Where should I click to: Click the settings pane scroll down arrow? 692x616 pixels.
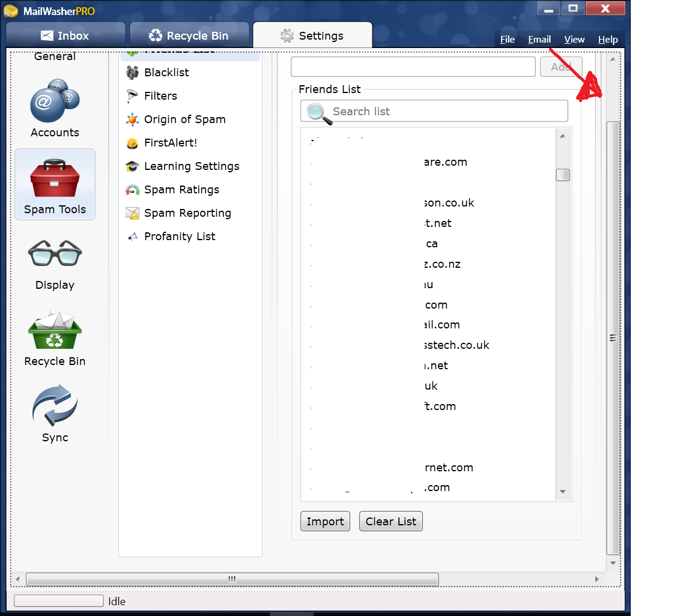pos(613,563)
